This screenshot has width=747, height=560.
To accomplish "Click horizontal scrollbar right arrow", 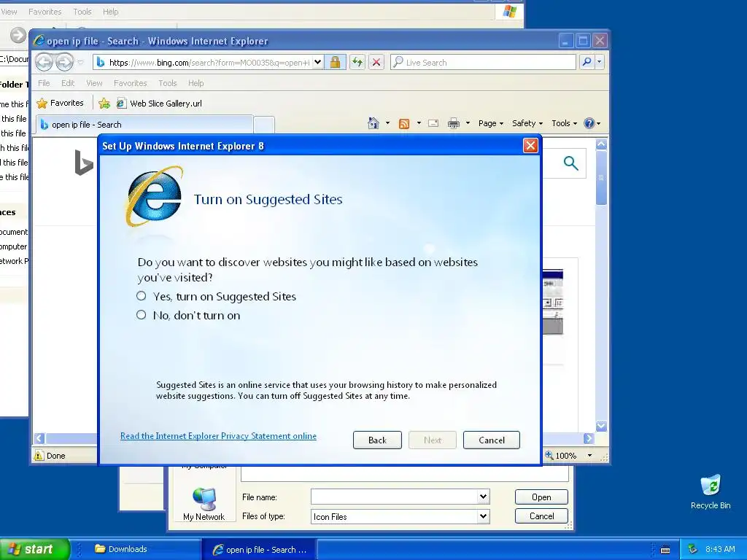I will [x=589, y=438].
